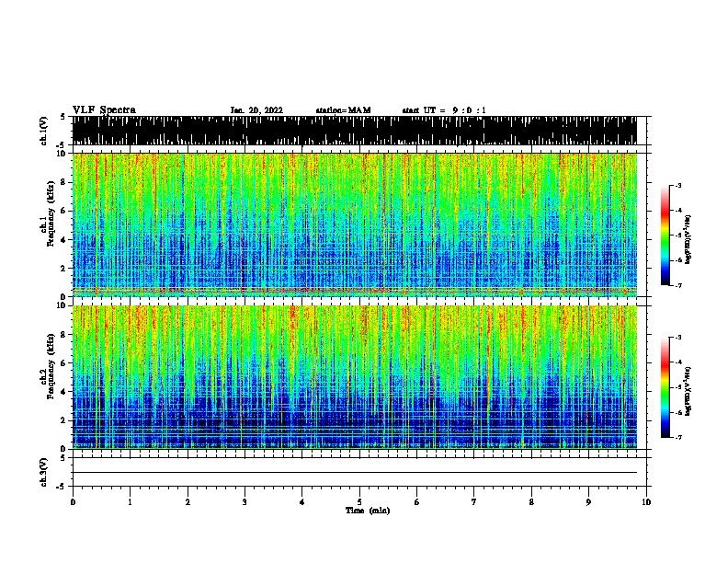
Task: Click the "5" tick on the time axis
Action: click(359, 502)
